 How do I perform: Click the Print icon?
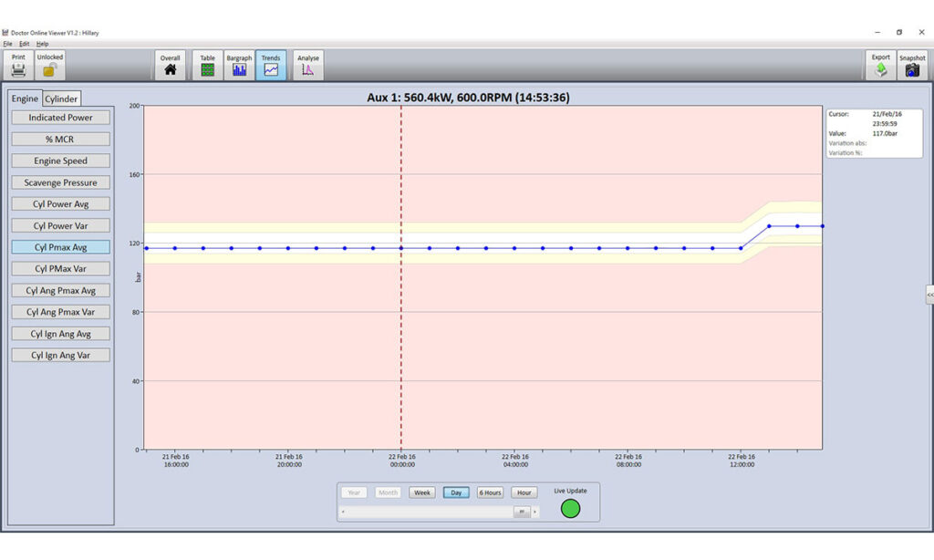pyautogui.click(x=18, y=64)
